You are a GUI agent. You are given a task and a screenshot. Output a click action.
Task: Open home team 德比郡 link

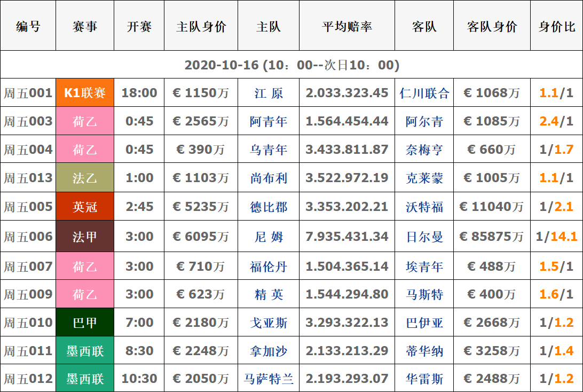[269, 206]
